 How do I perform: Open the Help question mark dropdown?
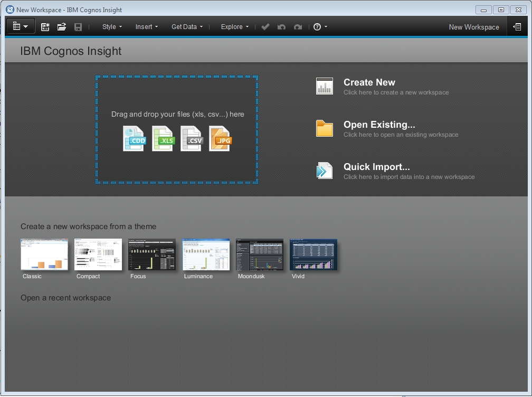point(320,27)
